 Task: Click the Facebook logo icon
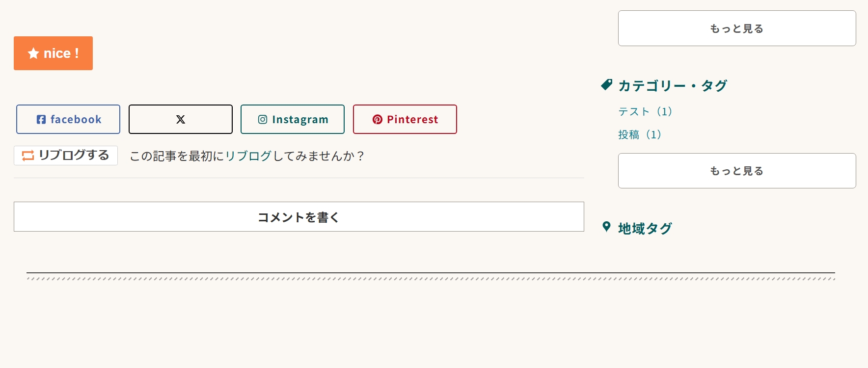41,119
